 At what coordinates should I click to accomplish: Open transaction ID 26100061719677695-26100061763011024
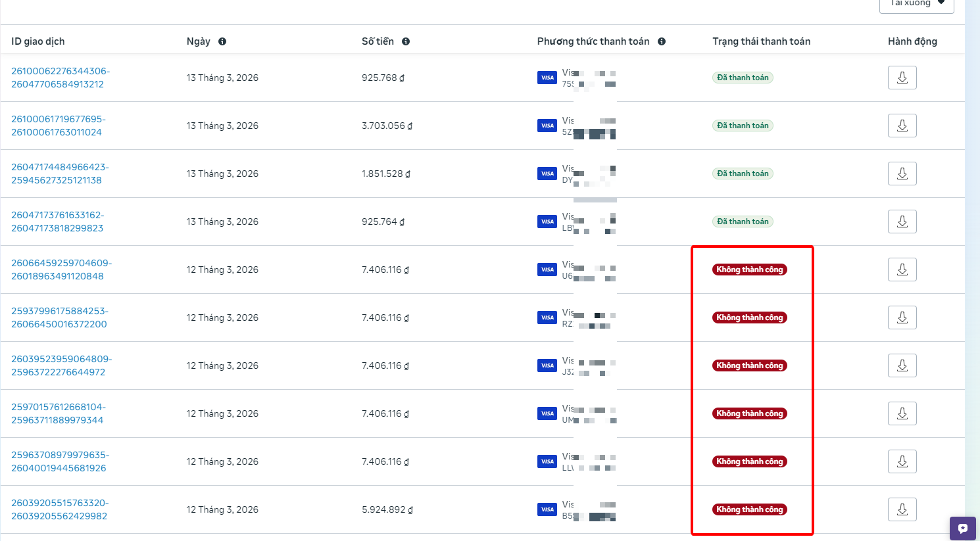click(59, 126)
